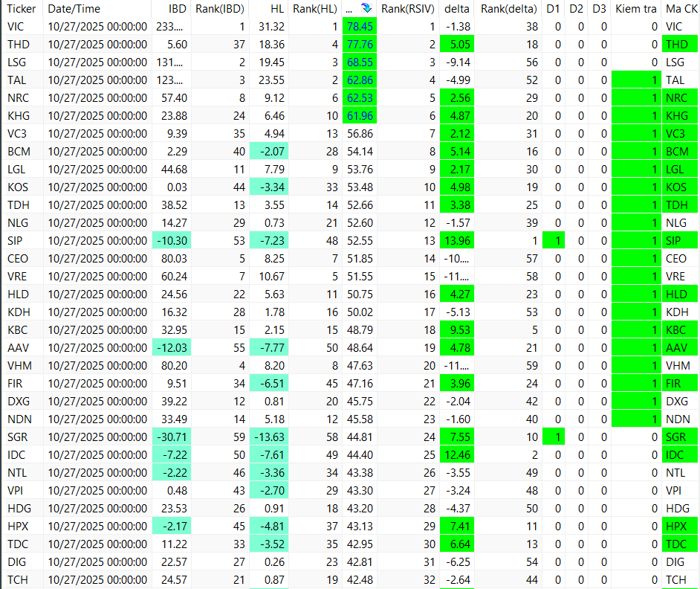This screenshot has height=589, width=700.
Task: Click the D3 column header
Action: point(600,8)
